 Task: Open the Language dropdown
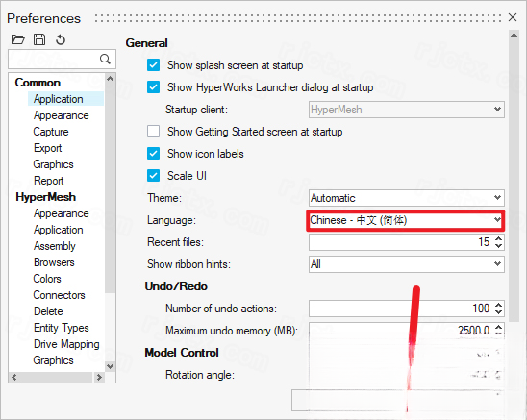tap(407, 220)
